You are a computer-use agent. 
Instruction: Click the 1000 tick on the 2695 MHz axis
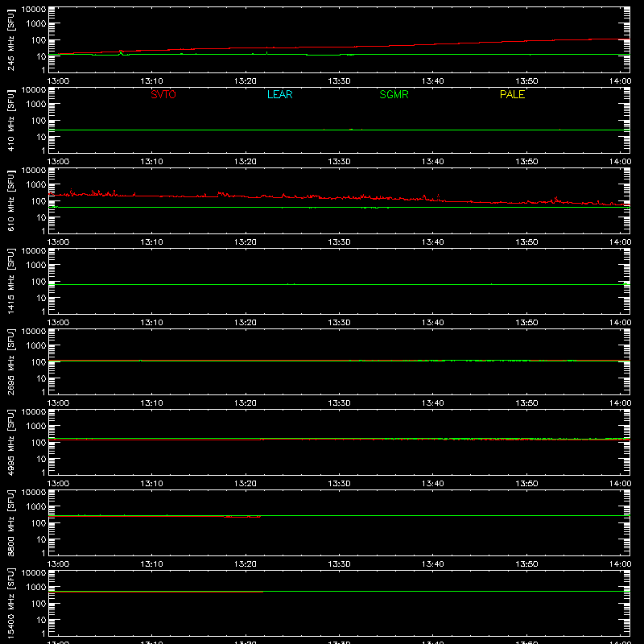[x=36, y=346]
